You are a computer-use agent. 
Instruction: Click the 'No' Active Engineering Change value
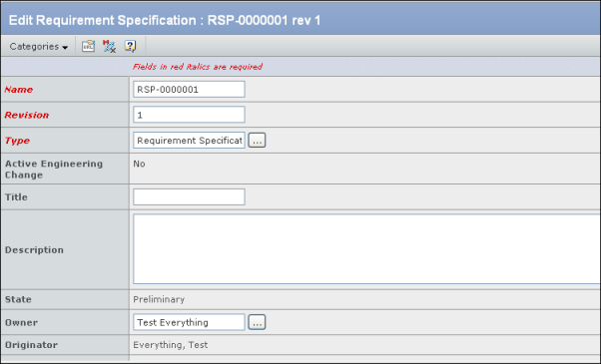(139, 164)
